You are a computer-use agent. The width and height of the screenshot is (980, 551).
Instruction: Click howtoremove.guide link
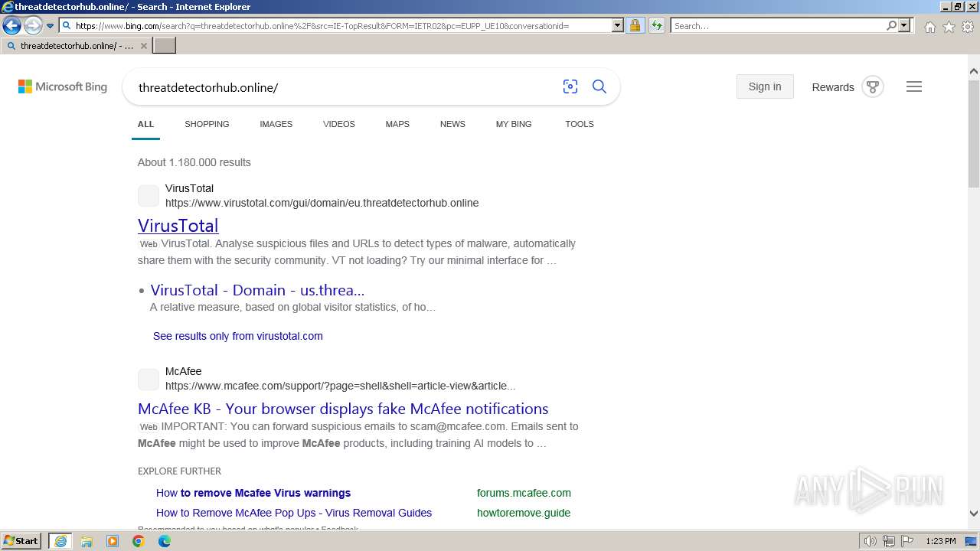coord(524,513)
